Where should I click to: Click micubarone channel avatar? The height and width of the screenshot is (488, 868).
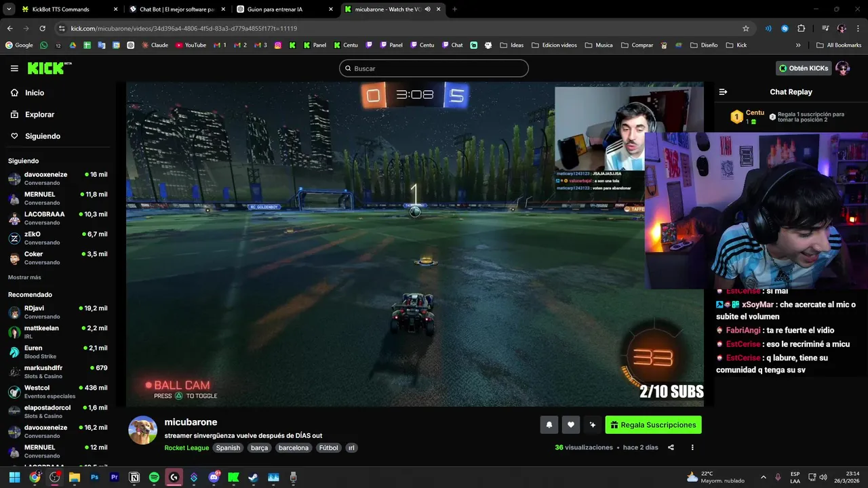(142, 430)
